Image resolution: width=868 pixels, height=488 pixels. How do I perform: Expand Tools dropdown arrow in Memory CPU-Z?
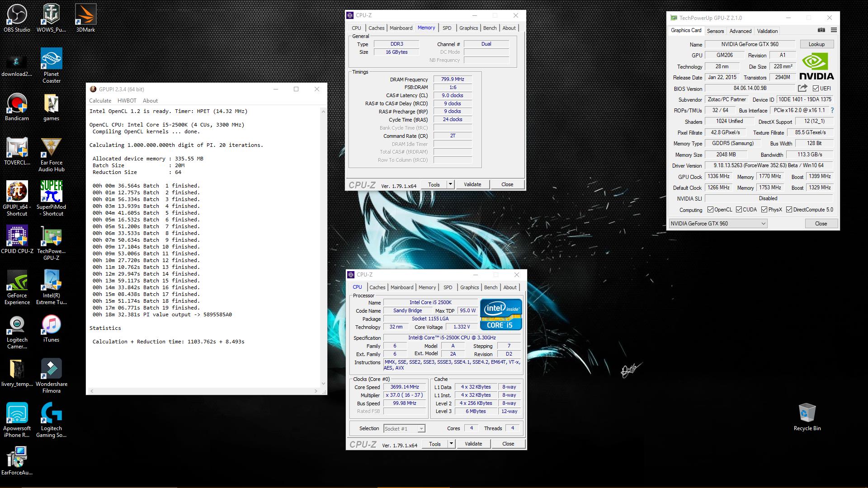[450, 184]
